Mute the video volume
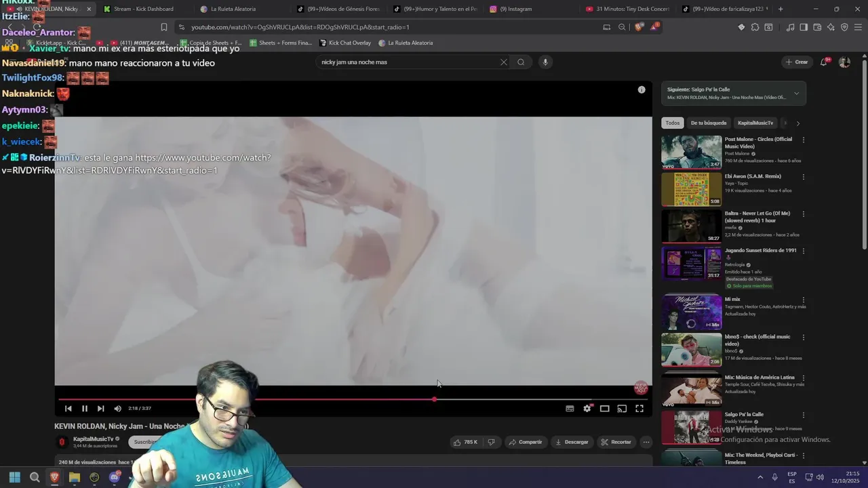Image resolution: width=868 pixels, height=488 pixels. pyautogui.click(x=117, y=409)
